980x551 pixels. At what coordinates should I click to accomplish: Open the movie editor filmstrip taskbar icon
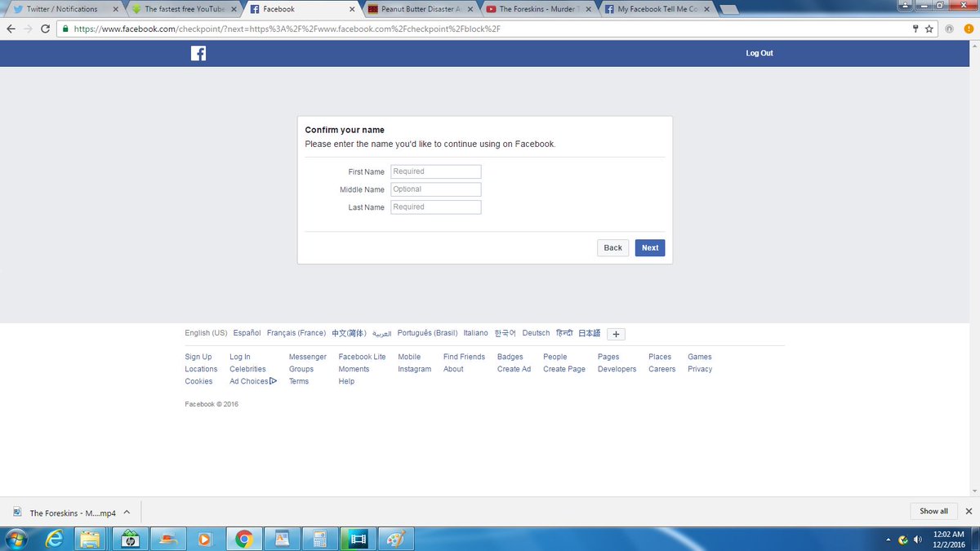(357, 539)
